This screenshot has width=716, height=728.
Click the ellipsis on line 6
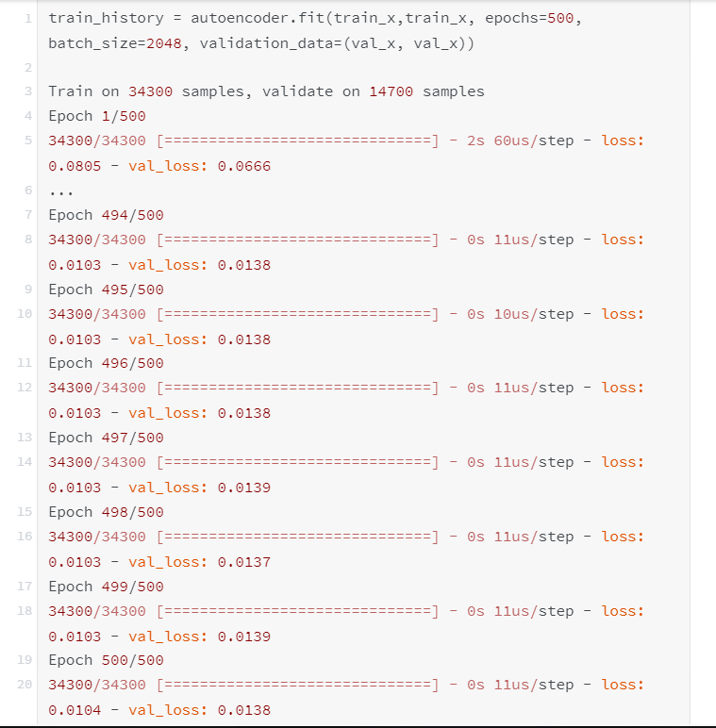tap(60, 190)
